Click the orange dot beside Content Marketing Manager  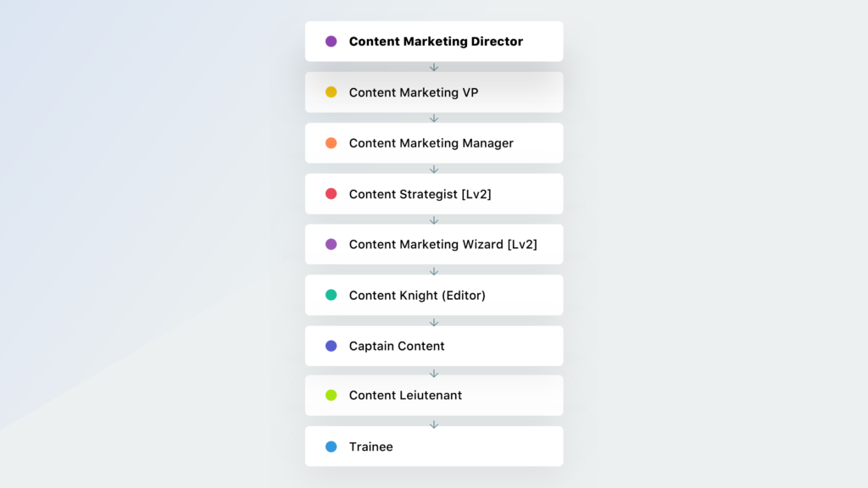331,143
